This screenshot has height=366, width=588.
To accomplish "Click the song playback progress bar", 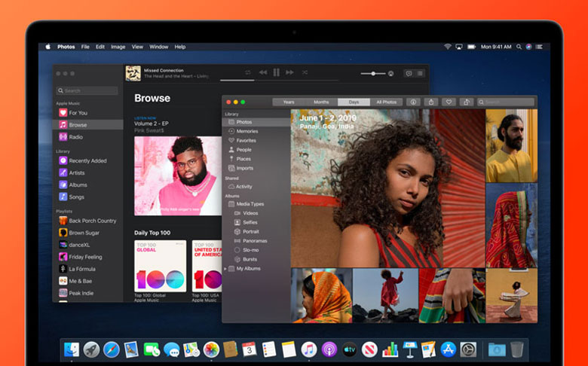I will pyautogui.click(x=279, y=80).
